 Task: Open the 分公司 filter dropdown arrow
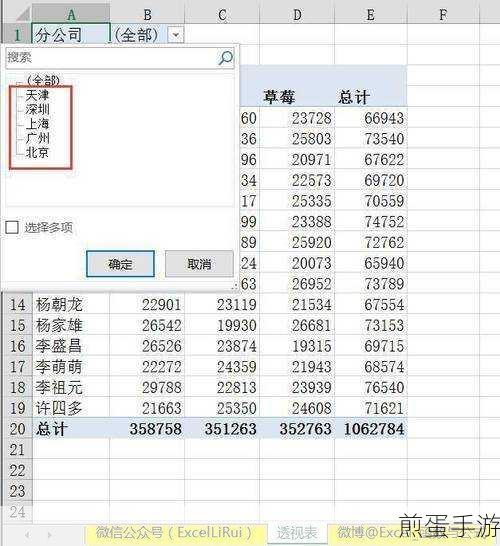click(175, 35)
